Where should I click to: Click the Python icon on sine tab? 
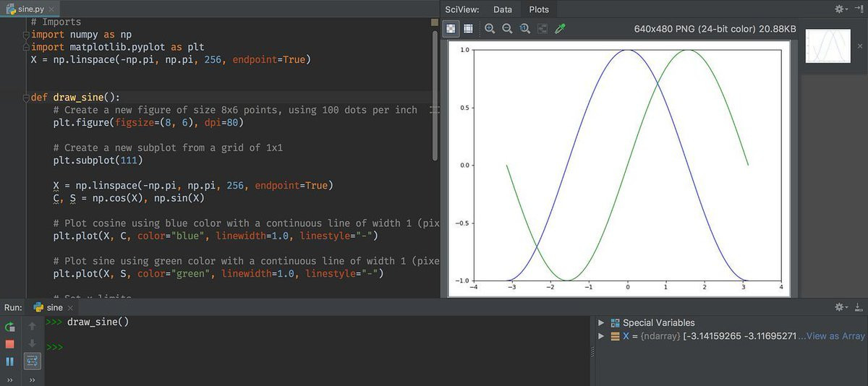point(38,308)
